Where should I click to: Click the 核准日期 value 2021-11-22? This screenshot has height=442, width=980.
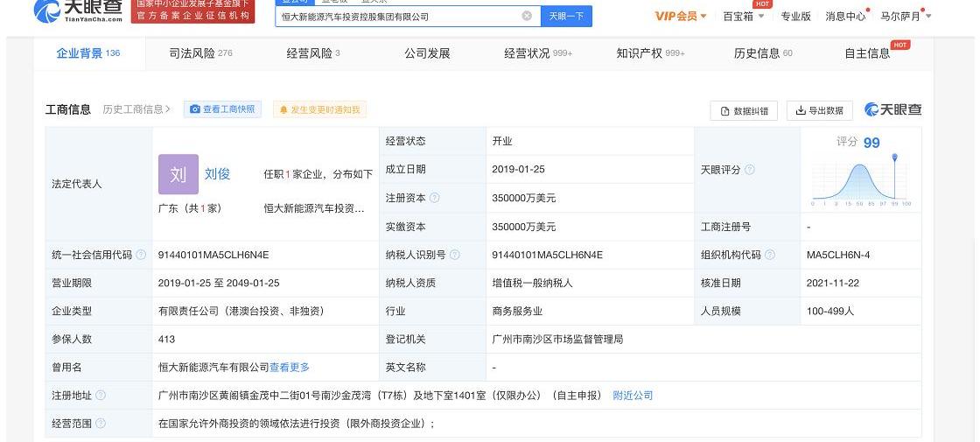832,283
